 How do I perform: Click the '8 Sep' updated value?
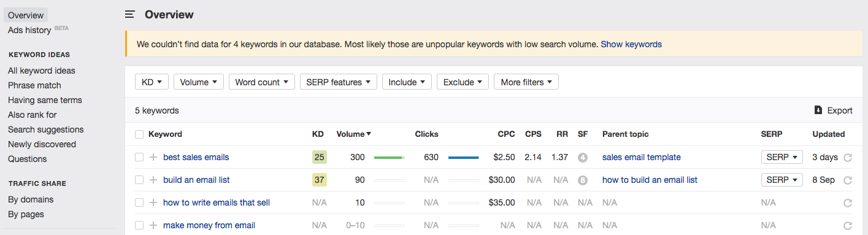(824, 180)
